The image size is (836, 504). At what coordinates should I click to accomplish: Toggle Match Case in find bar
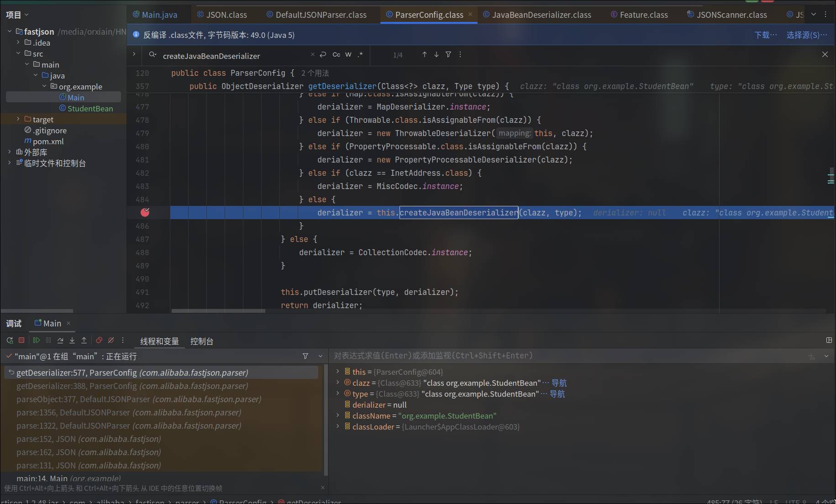(336, 55)
